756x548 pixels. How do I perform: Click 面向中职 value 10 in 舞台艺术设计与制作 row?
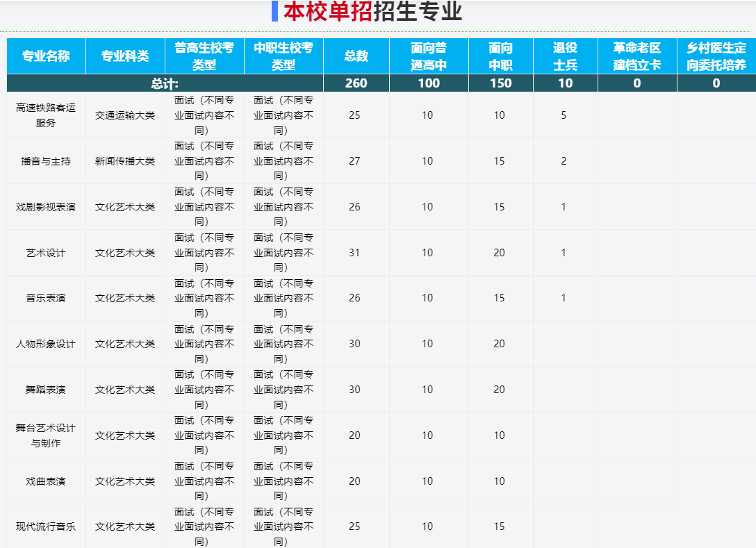click(x=499, y=435)
